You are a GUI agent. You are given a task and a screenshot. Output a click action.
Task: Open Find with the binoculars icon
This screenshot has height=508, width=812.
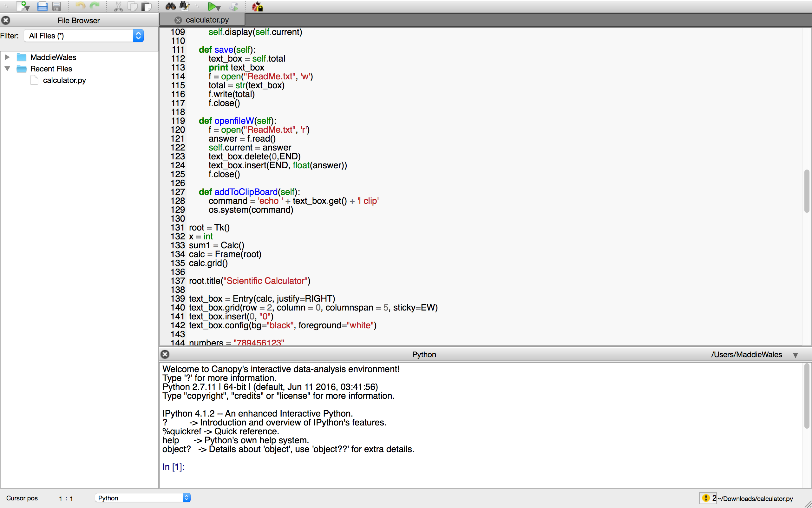[170, 6]
